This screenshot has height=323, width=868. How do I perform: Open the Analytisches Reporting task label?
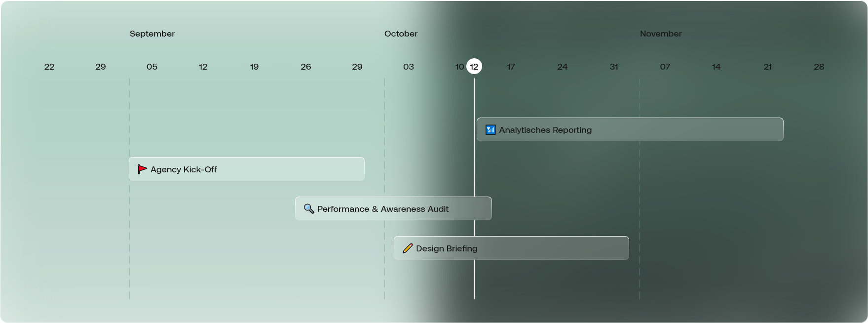(x=545, y=130)
